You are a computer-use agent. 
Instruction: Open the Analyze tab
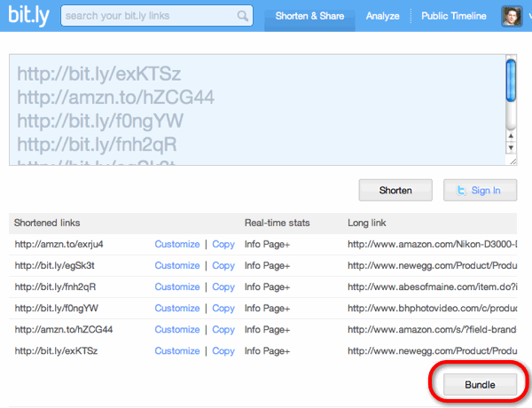click(382, 16)
